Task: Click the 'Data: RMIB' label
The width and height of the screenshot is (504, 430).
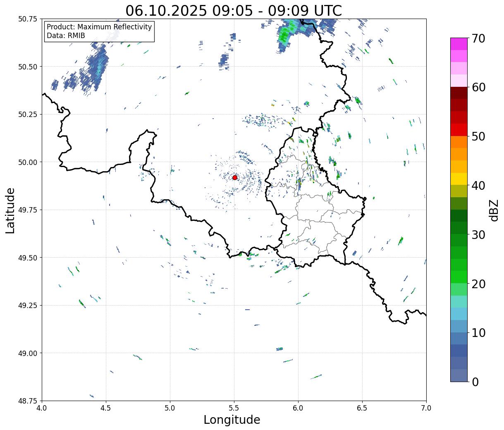Action: pyautogui.click(x=66, y=36)
